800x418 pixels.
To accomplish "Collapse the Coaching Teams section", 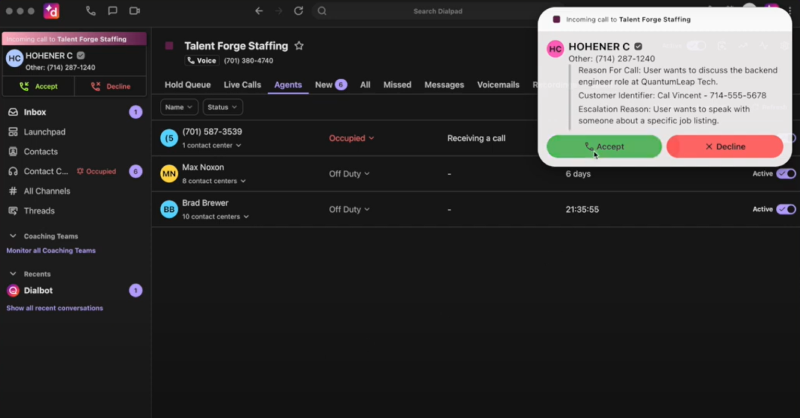I will click(x=12, y=236).
